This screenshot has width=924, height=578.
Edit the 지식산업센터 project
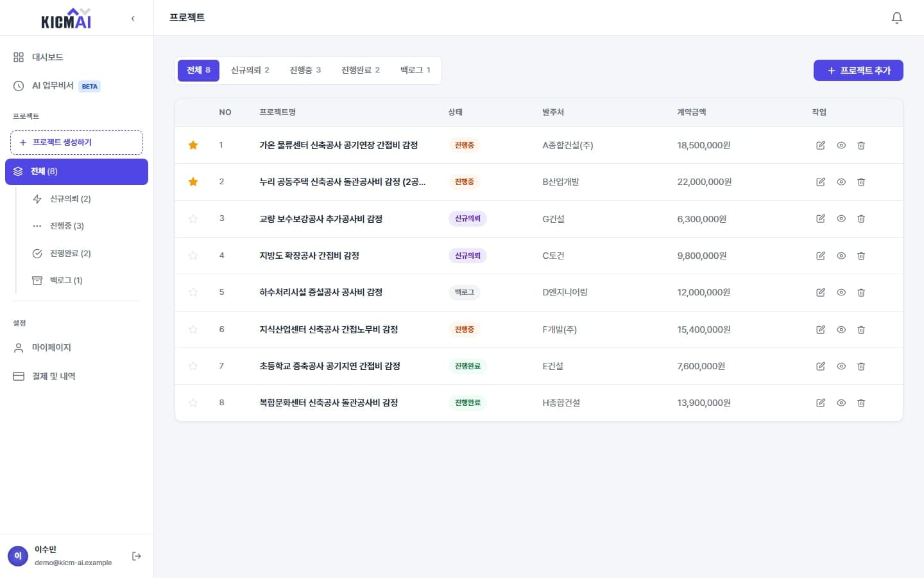point(821,329)
